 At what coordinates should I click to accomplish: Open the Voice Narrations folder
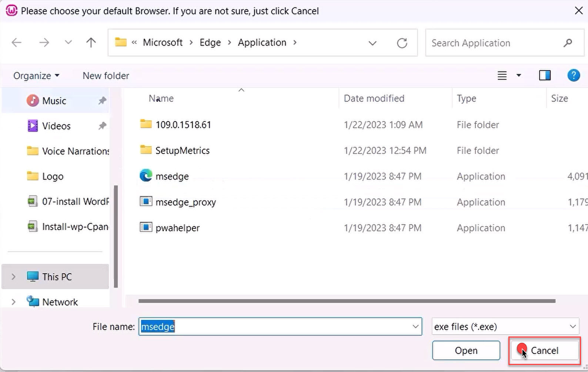click(68, 151)
